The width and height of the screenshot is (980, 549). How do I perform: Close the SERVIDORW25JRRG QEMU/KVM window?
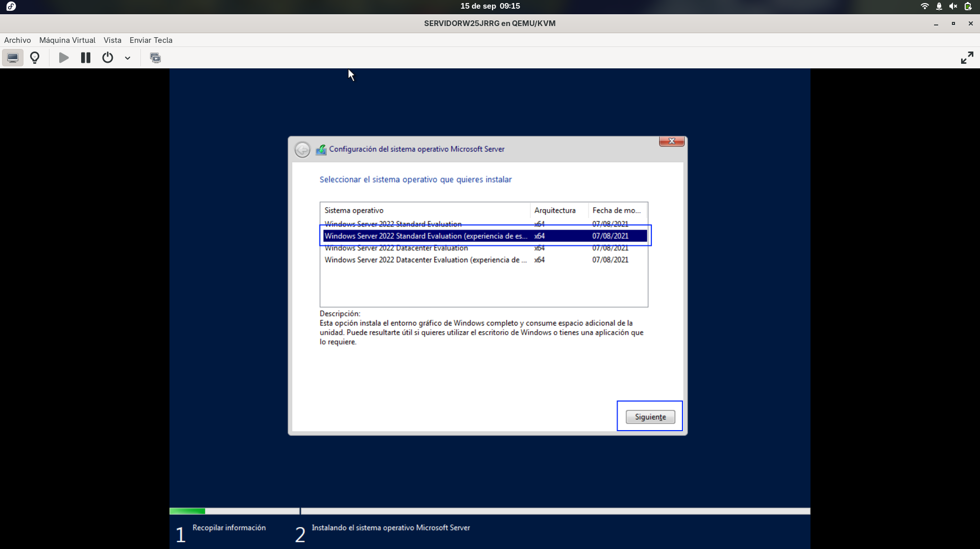click(970, 23)
